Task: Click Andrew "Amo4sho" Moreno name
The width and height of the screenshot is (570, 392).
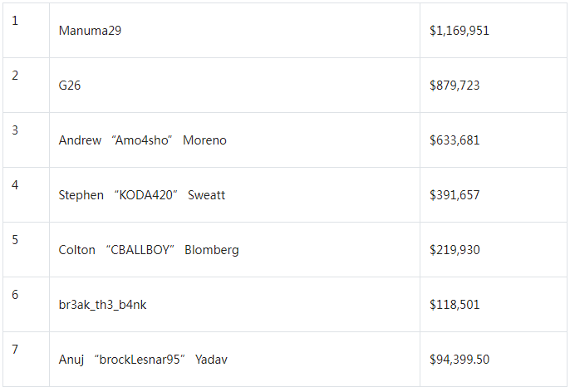Action: 143,140
